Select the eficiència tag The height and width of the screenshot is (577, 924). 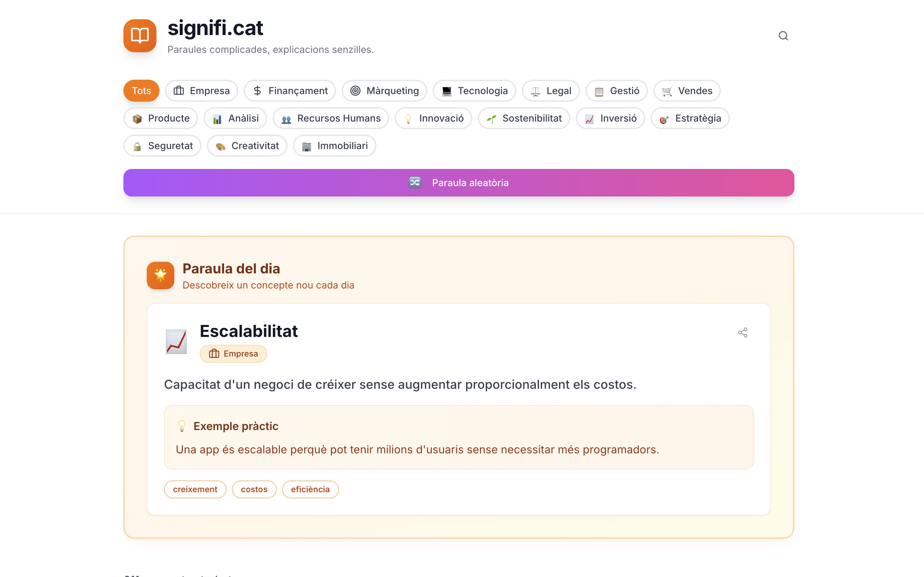310,489
